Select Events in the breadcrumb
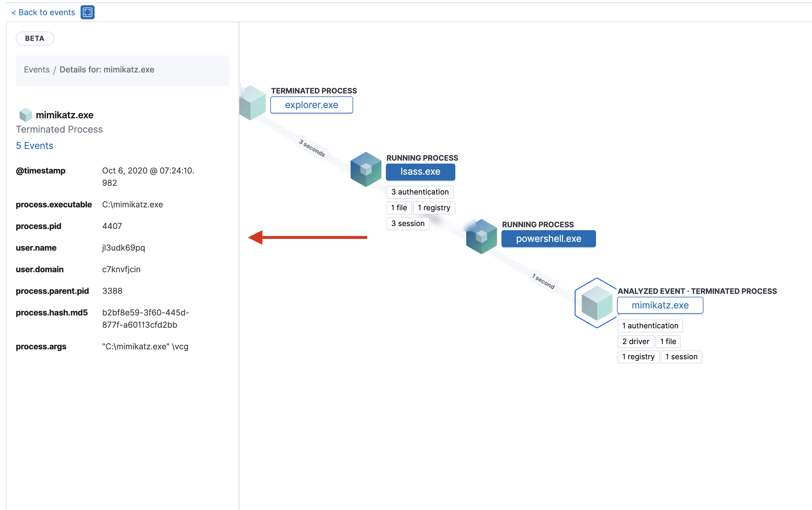This screenshot has width=812, height=510. 36,70
